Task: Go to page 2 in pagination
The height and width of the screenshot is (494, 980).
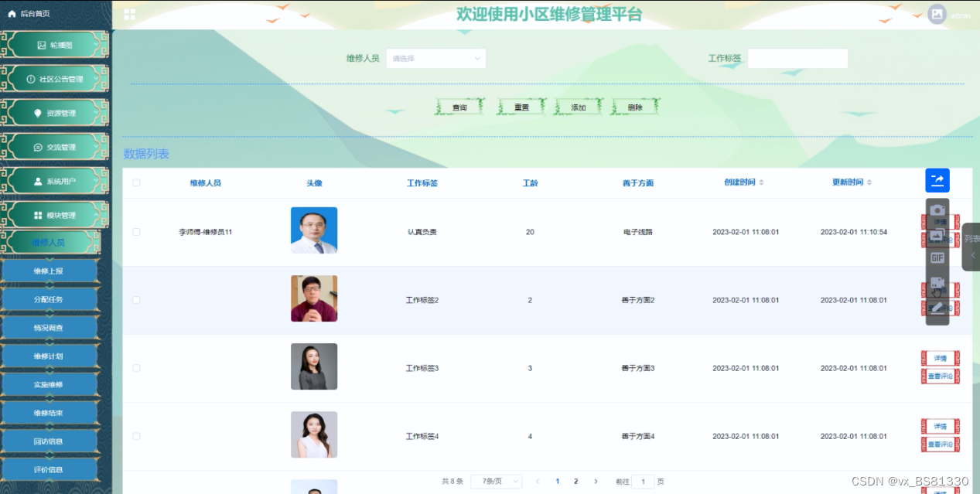Action: tap(575, 481)
